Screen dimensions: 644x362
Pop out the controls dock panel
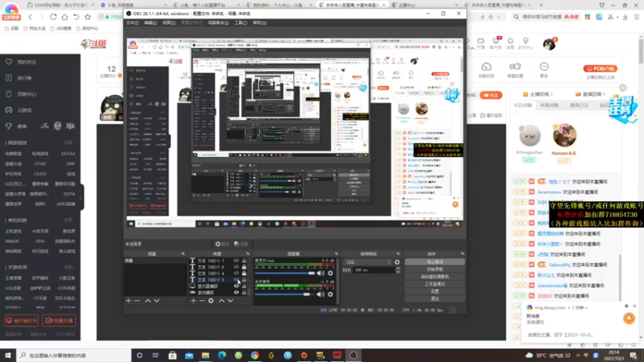click(462, 253)
